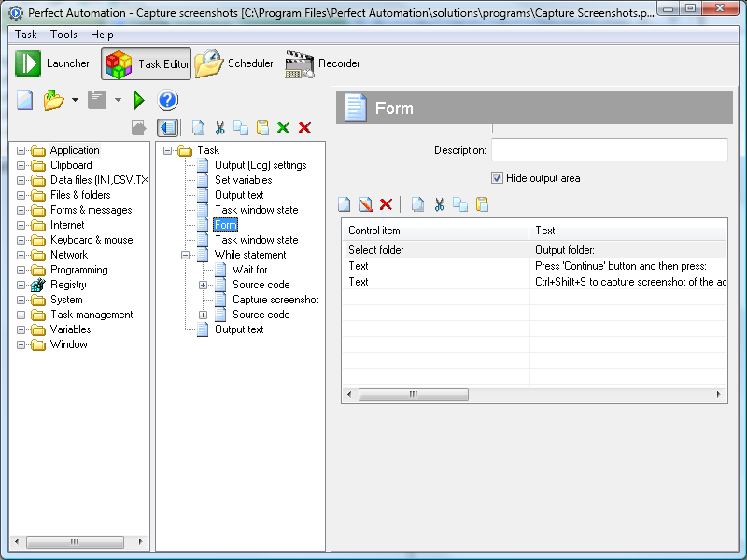Screen dimensions: 747x560
Task: Select the last Output text command
Action: pyautogui.click(x=239, y=329)
